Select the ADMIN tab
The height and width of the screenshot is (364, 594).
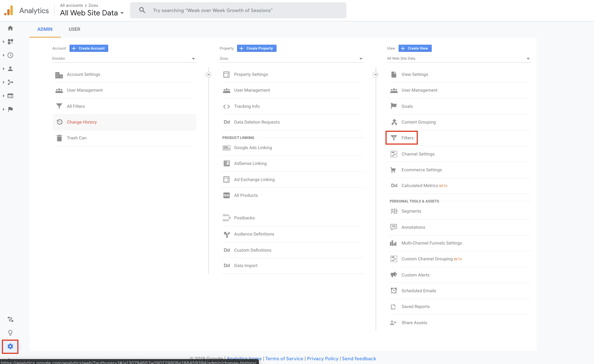coord(45,29)
